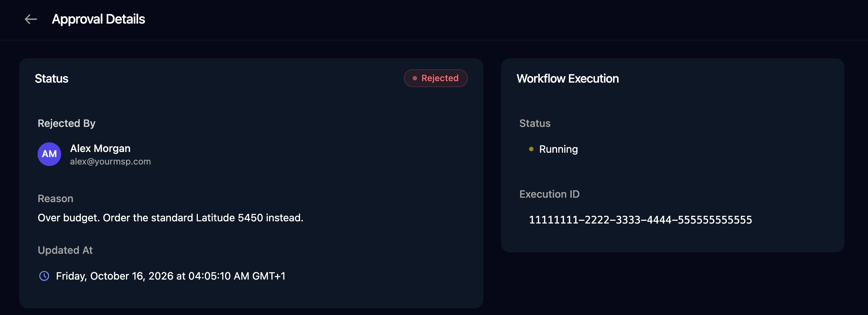This screenshot has height=315, width=868.
Task: Click the Friday, October 16, 2026 timestamp
Action: point(171,276)
